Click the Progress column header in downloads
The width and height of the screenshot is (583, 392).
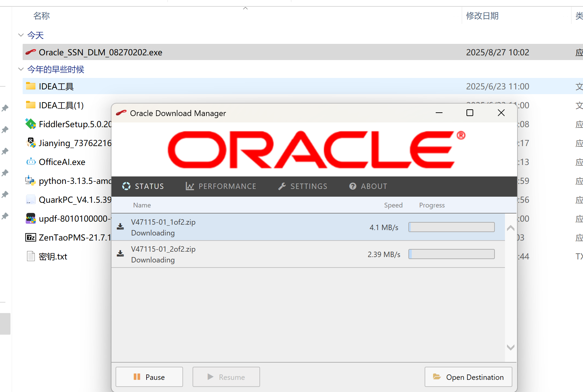click(432, 205)
